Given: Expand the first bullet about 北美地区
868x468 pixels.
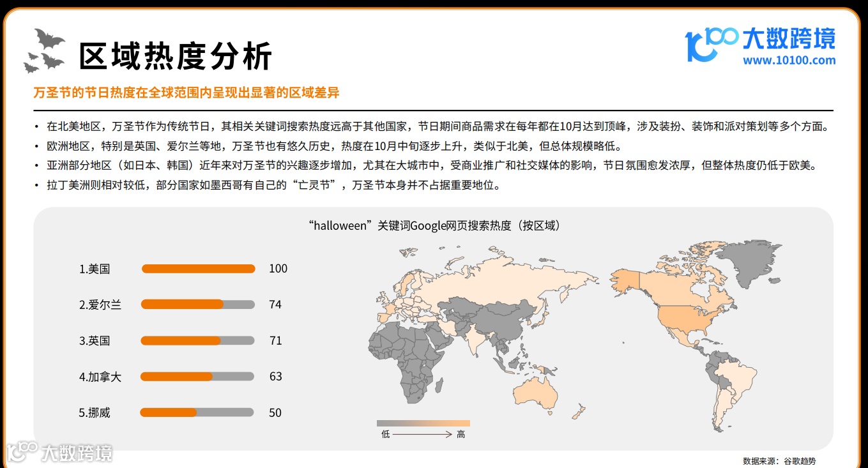Looking at the screenshot, I should [434, 126].
